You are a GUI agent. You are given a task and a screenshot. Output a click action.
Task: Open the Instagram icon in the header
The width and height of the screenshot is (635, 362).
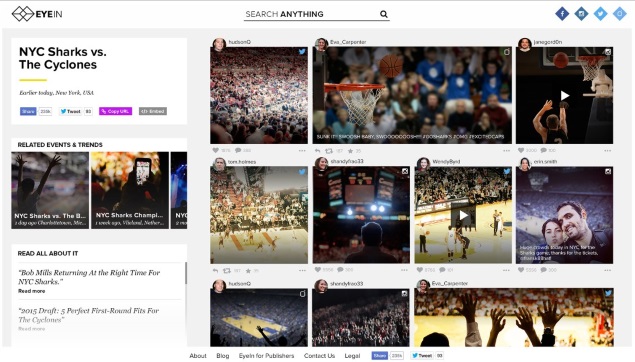pos(581,14)
